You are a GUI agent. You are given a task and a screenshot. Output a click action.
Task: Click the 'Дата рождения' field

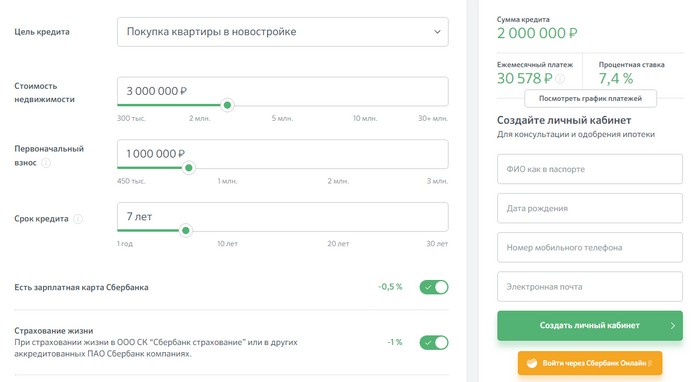[590, 208]
